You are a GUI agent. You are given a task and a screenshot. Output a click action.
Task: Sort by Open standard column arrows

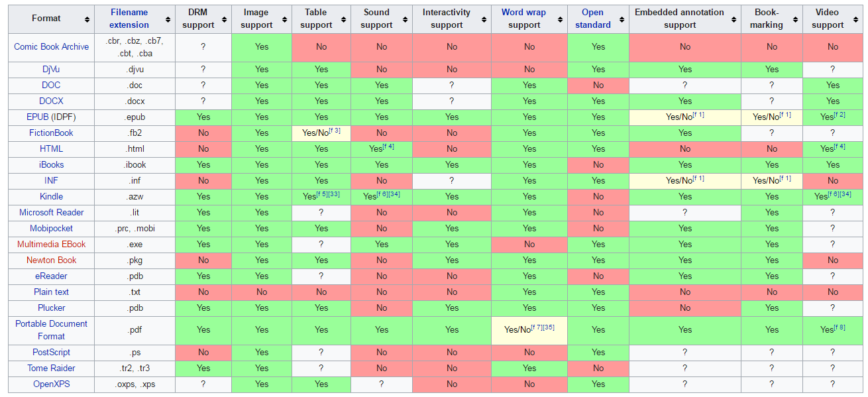(622, 19)
